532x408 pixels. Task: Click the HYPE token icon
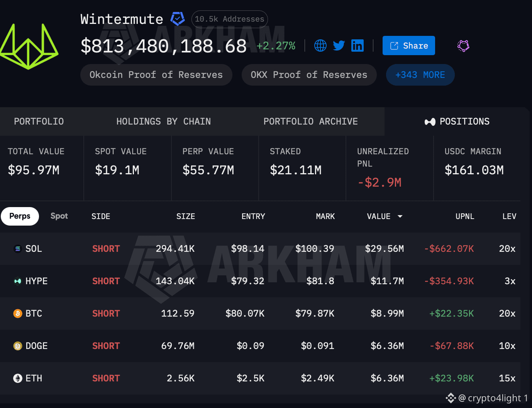[x=17, y=281]
